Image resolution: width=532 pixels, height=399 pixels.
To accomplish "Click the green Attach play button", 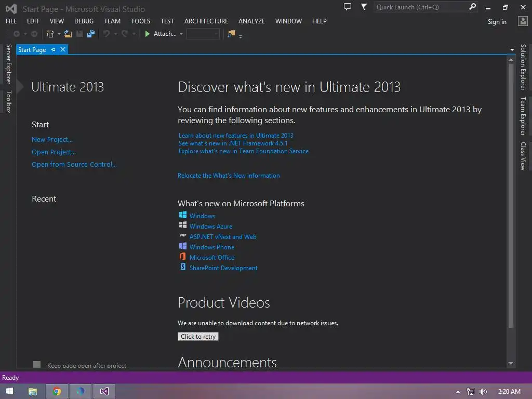I will tap(147, 34).
